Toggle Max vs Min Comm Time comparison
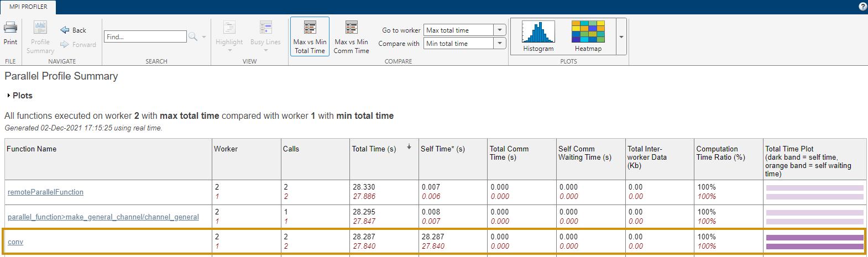Screen dimensions: 868x257 click(x=351, y=36)
